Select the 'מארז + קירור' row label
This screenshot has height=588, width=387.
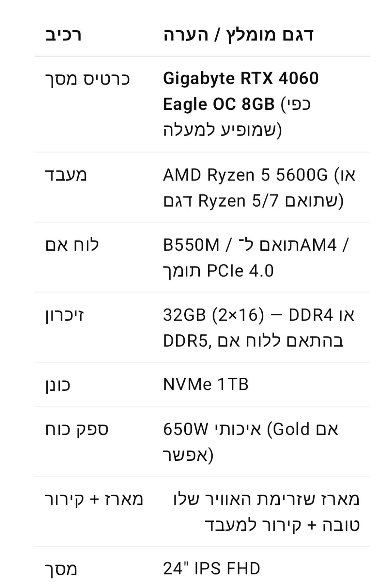(x=94, y=499)
